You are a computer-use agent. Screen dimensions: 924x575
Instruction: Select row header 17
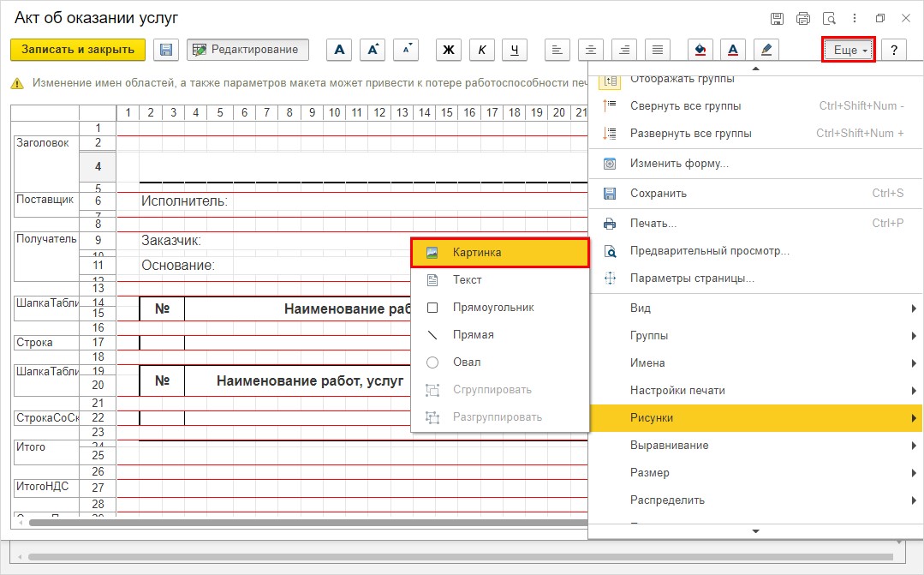coord(98,342)
